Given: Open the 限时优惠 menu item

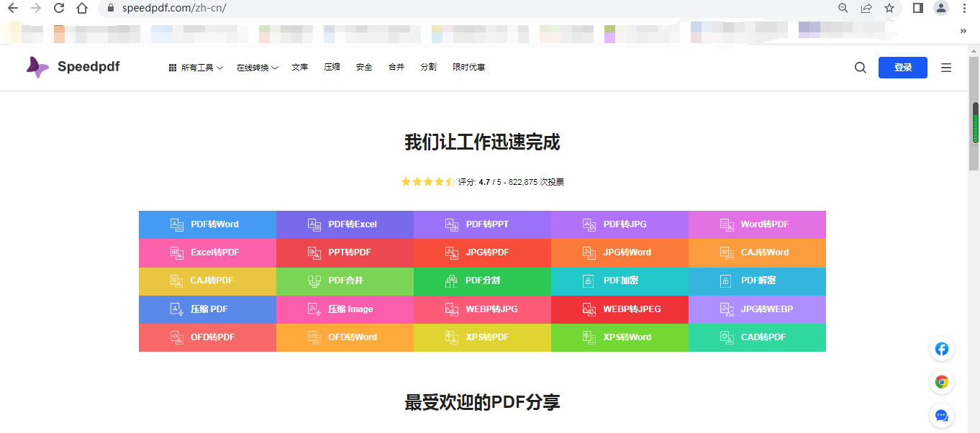Looking at the screenshot, I should coord(468,67).
